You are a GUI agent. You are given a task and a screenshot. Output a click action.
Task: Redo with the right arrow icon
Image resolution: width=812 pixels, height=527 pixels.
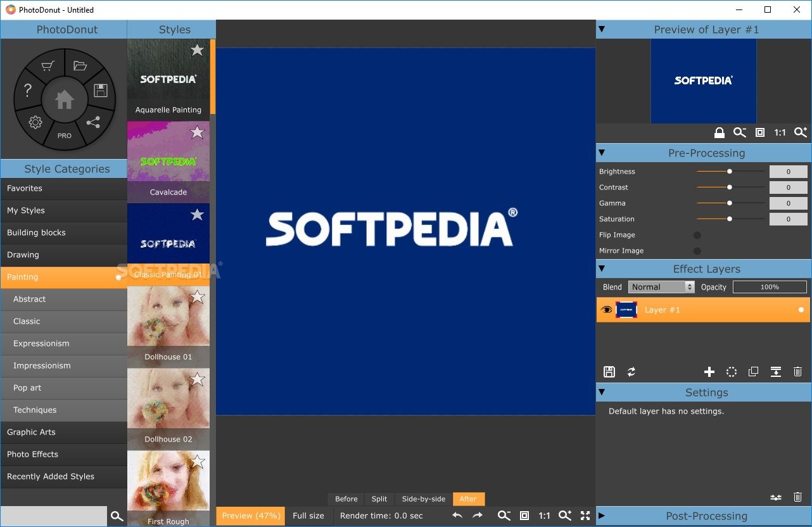pos(478,516)
